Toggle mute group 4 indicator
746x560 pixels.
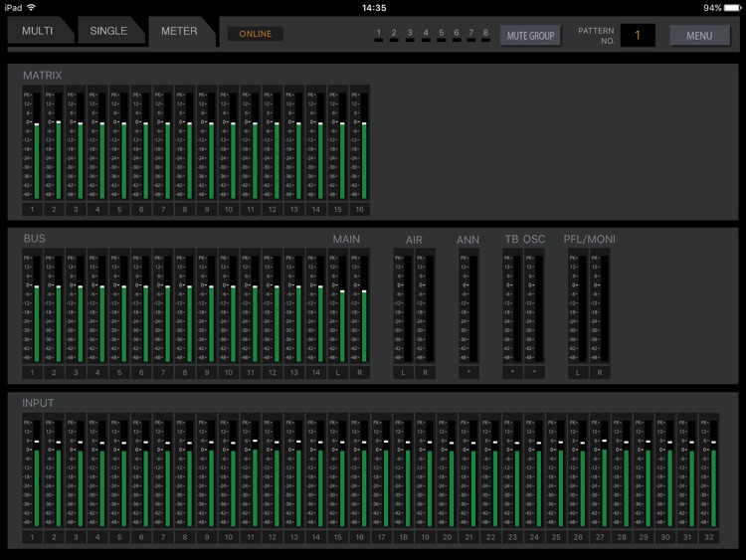[426, 35]
